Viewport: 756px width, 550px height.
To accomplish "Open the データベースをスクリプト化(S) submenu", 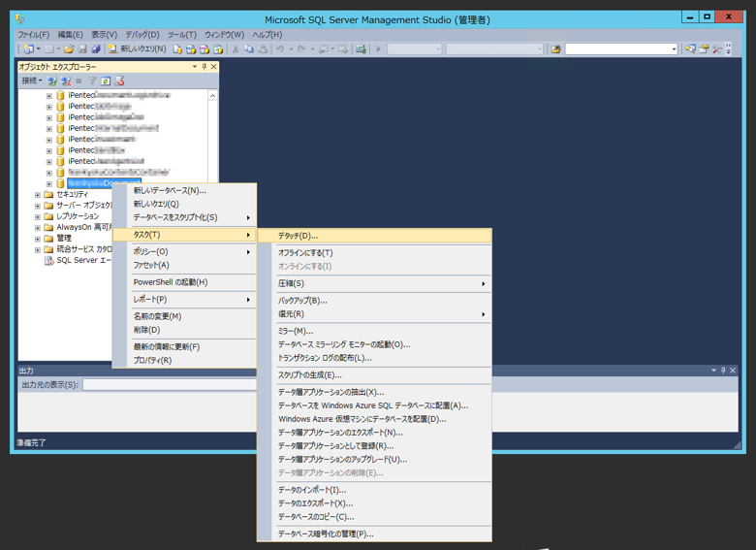I will (x=184, y=217).
